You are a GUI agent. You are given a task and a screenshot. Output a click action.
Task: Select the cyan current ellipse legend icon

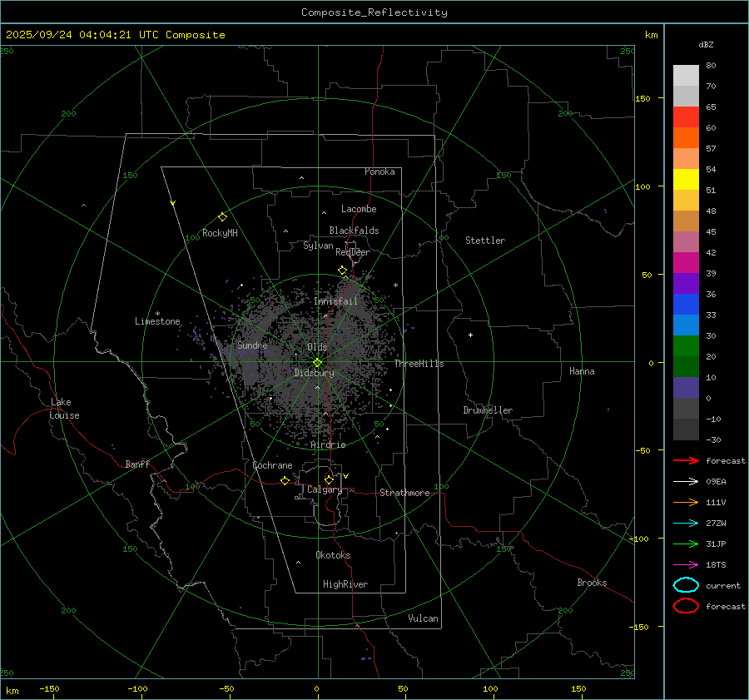click(x=686, y=585)
